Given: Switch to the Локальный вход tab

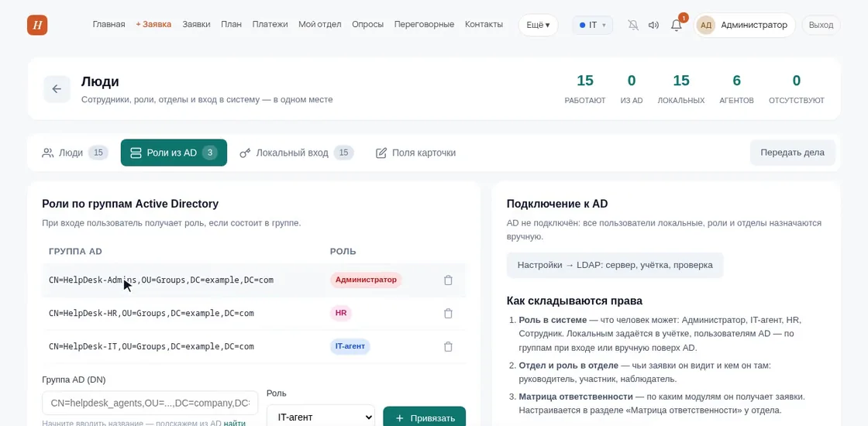Looking at the screenshot, I should [x=296, y=153].
